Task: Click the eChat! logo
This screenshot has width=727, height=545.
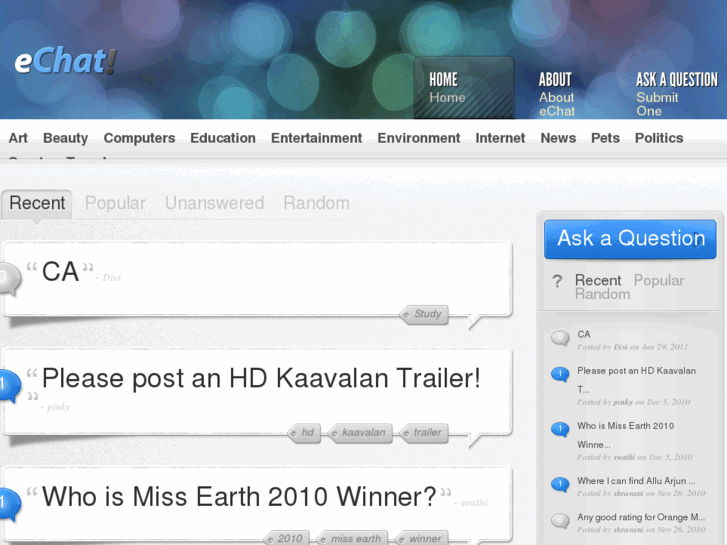Action: click(65, 61)
